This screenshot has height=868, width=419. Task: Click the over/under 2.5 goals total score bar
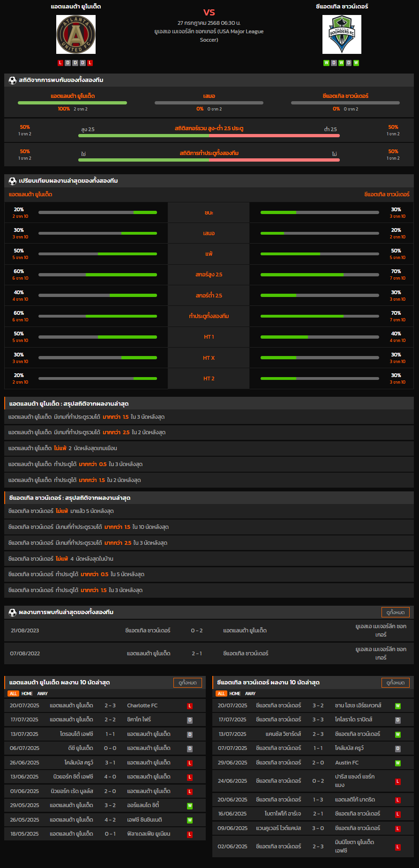[209, 136]
